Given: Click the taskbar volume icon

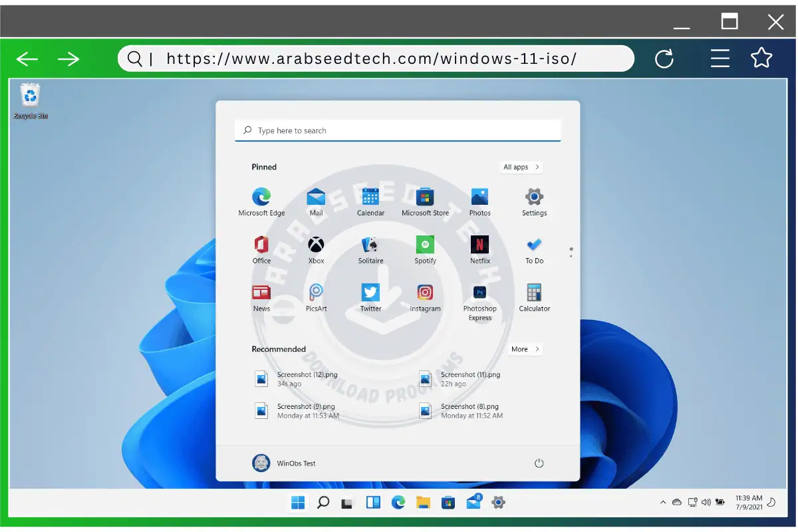Looking at the screenshot, I should point(706,502).
